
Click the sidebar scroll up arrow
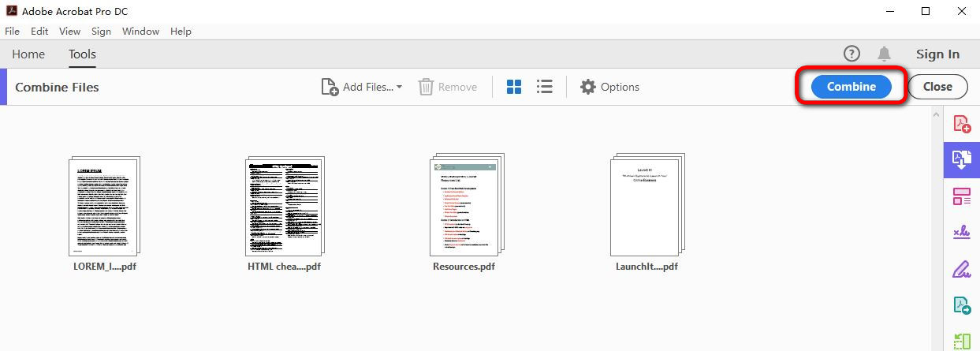pos(937,114)
